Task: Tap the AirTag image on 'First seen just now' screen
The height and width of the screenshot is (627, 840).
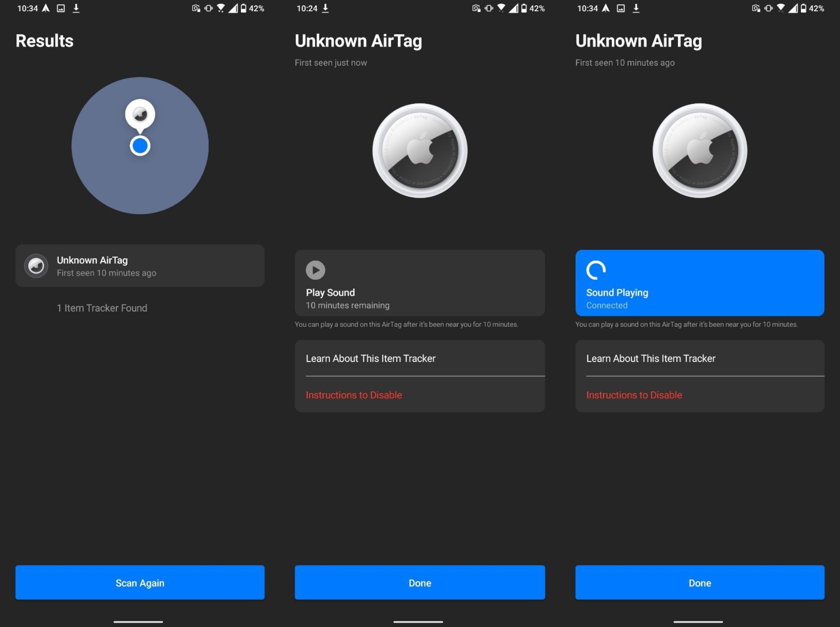Action: coord(420,151)
